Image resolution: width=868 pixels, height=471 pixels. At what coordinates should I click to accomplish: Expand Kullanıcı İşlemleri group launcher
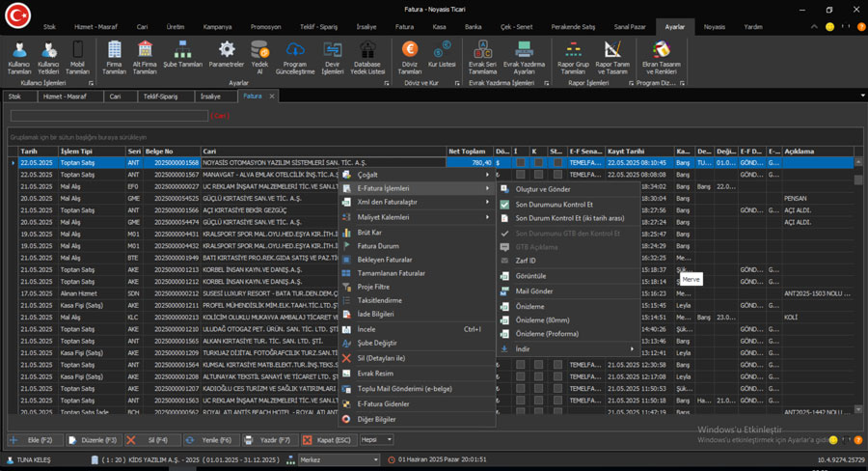[x=91, y=83]
